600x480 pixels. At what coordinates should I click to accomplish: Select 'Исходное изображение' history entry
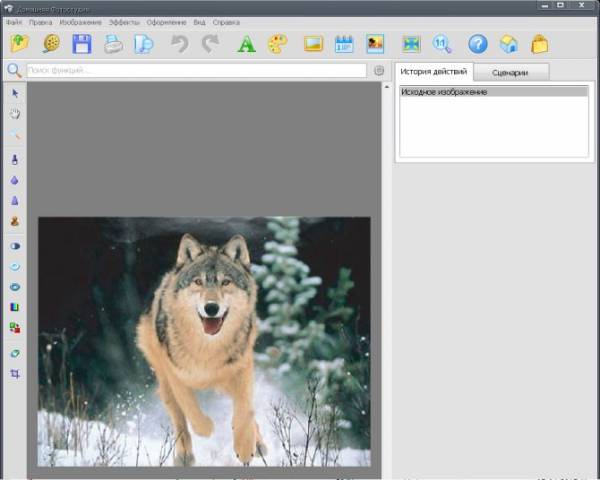click(x=494, y=92)
